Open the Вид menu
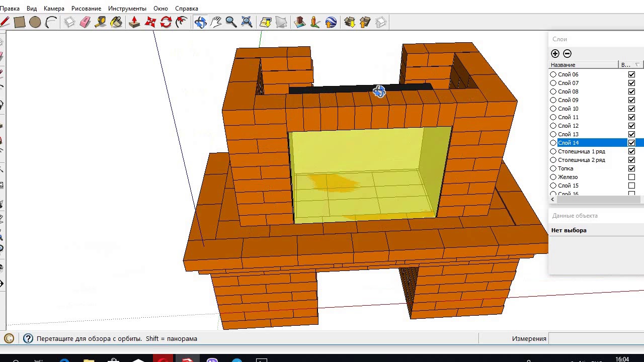This screenshot has height=362, width=644. [32, 9]
